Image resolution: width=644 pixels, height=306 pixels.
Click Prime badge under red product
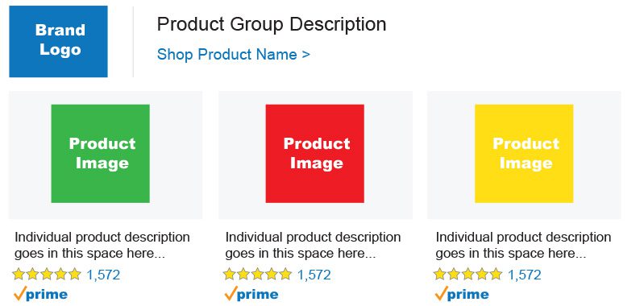click(251, 294)
